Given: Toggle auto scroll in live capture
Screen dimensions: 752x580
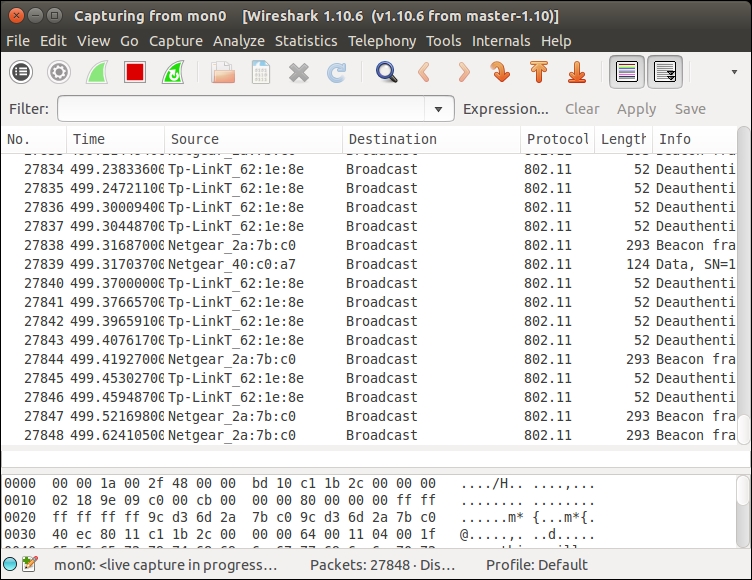Looking at the screenshot, I should click(665, 72).
